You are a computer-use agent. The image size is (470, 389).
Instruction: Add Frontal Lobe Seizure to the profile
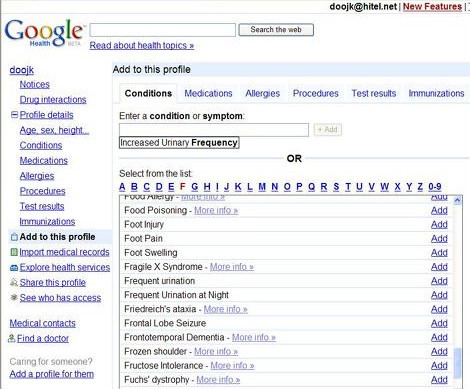point(439,323)
